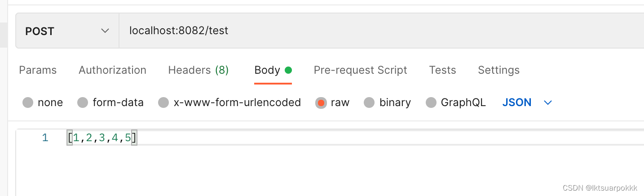
Task: Expand the JSON format dropdown
Action: 517,102
